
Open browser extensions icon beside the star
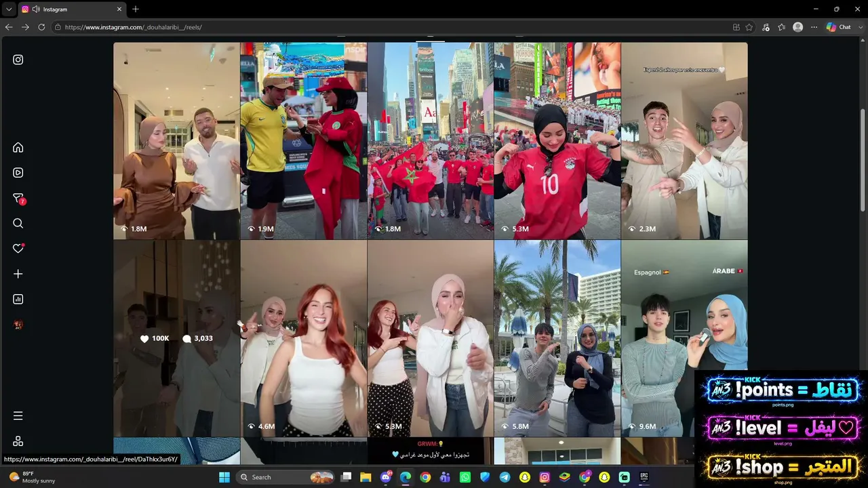coord(766,27)
